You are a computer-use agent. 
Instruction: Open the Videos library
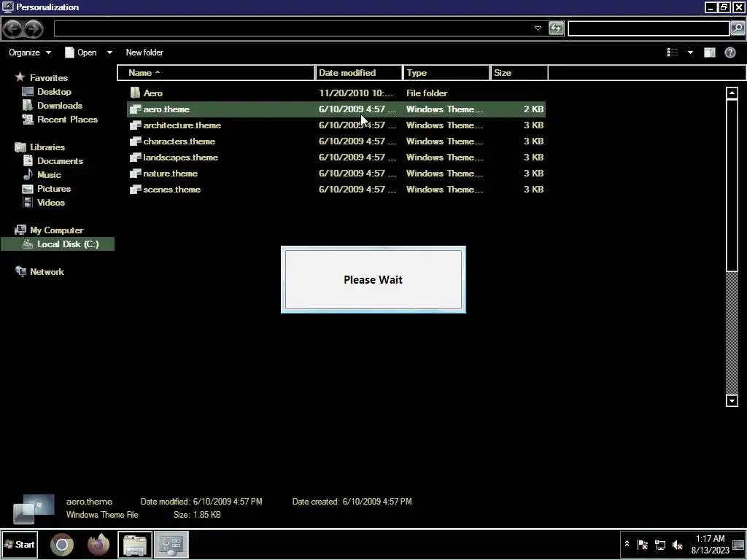point(44,203)
